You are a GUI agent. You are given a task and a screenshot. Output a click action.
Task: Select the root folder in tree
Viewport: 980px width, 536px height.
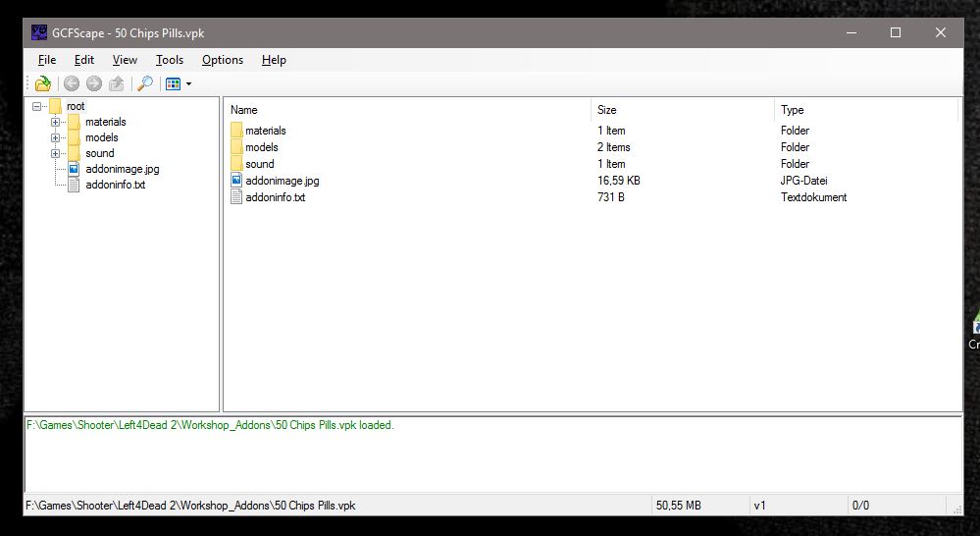tap(76, 106)
